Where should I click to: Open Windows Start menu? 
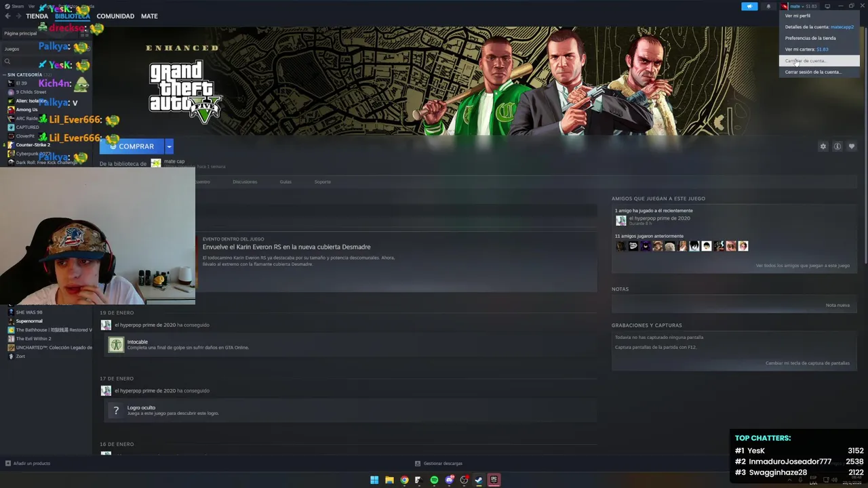[x=374, y=480]
